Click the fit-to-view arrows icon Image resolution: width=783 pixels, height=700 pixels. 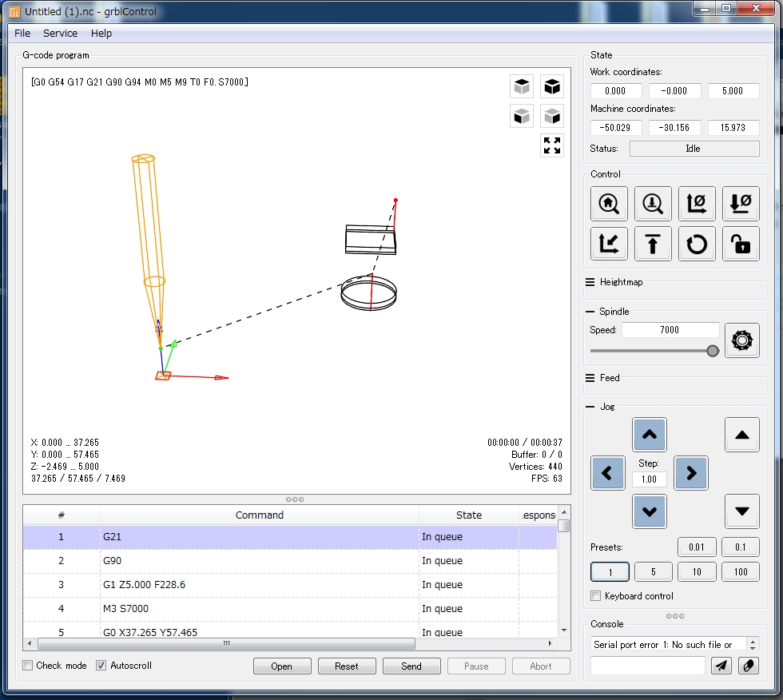point(552,145)
